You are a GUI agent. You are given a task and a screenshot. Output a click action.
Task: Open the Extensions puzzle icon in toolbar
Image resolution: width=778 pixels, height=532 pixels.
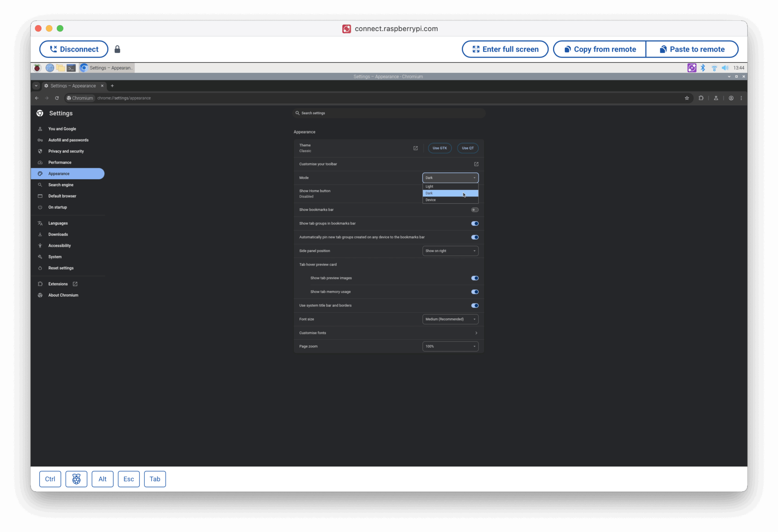701,98
